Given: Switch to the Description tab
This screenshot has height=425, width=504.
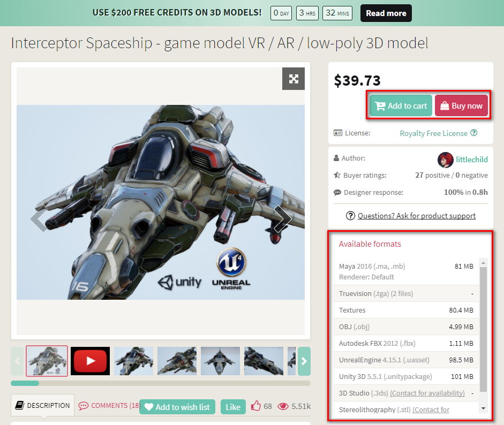Looking at the screenshot, I should 42,405.
